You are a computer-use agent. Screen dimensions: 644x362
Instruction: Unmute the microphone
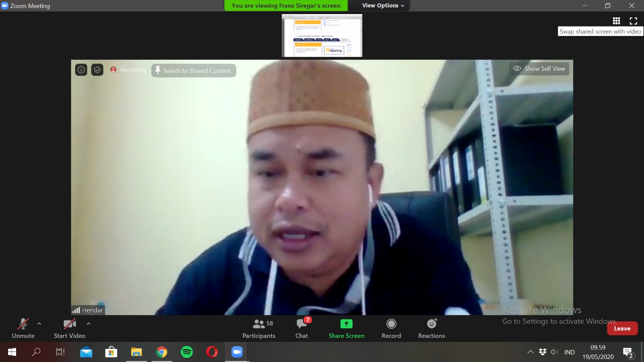pyautogui.click(x=23, y=328)
